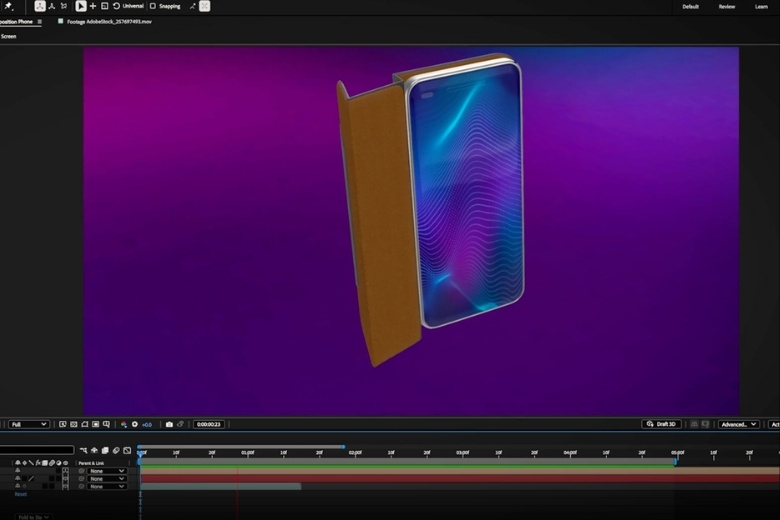Click the 0:00:00:23 preview time field
This screenshot has height=520, width=780.
(208, 424)
